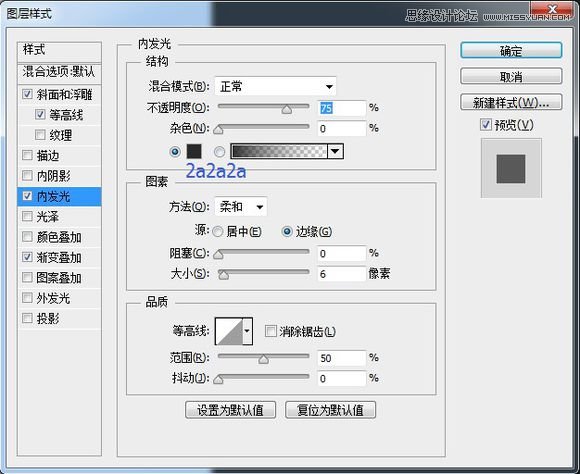The height and width of the screenshot is (474, 580).
Task: Click the 范围 range slider handle
Action: pos(263,359)
